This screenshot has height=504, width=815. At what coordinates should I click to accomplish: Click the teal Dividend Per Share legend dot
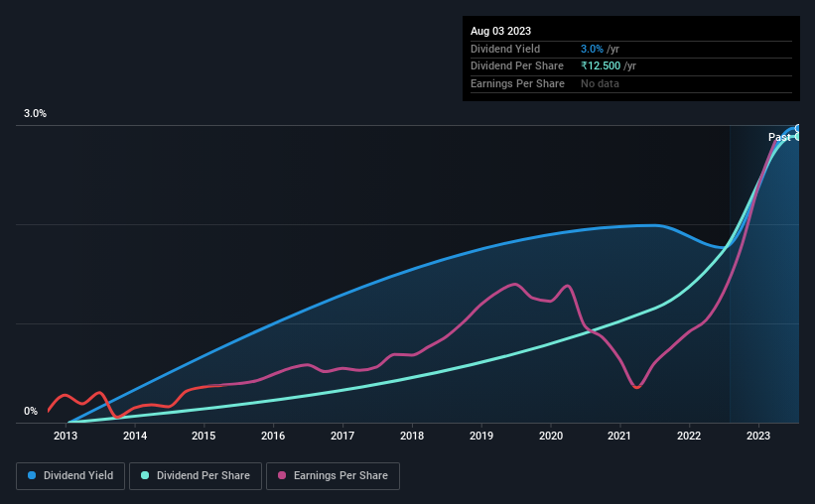point(145,475)
